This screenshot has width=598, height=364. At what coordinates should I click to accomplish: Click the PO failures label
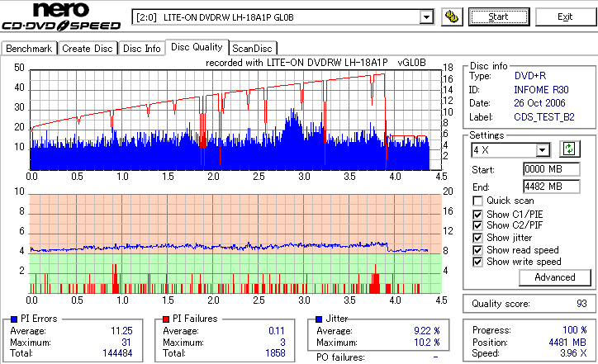pos(340,357)
